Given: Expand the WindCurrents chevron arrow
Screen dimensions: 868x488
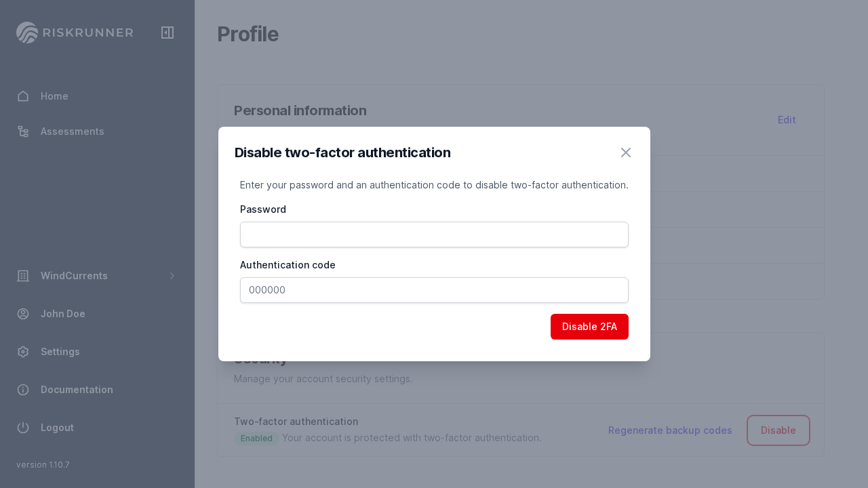Looking at the screenshot, I should (172, 276).
